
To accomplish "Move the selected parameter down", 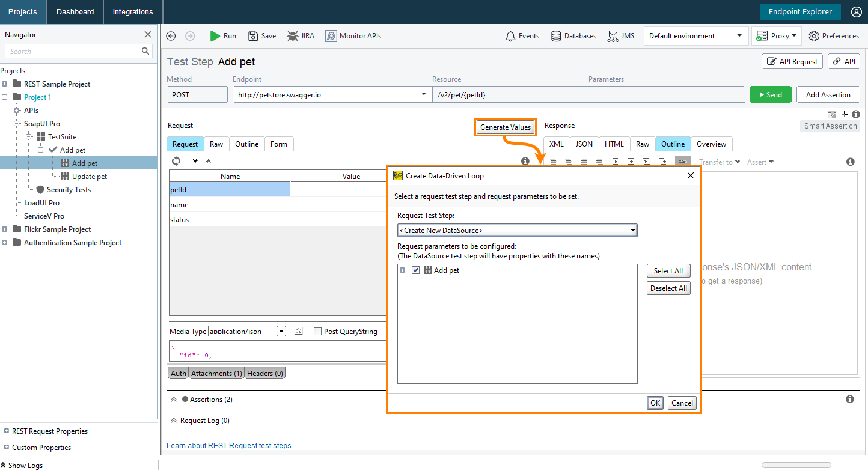I will [x=195, y=161].
